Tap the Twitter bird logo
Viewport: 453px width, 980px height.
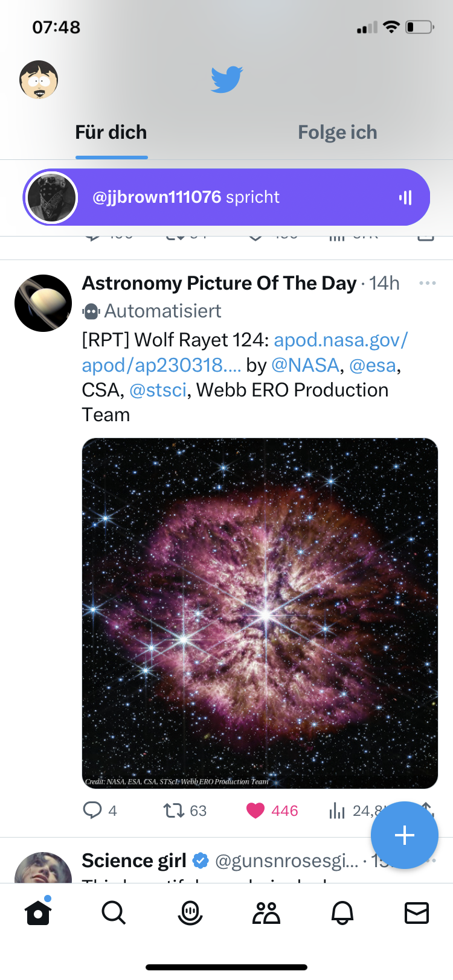pyautogui.click(x=226, y=79)
